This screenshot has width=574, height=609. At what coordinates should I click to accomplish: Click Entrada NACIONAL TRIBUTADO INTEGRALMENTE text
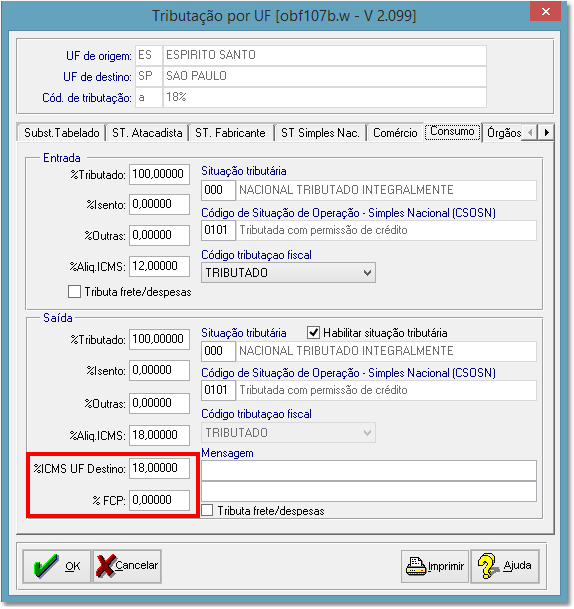pyautogui.click(x=346, y=190)
